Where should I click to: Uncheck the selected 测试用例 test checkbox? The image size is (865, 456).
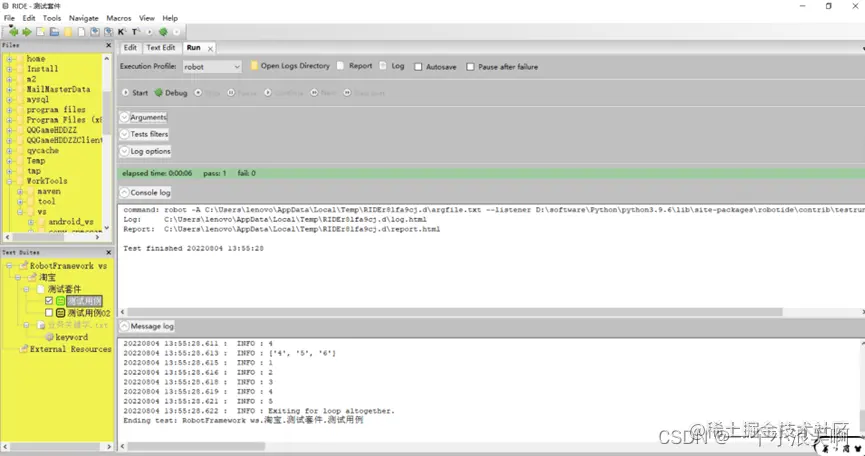pos(49,301)
